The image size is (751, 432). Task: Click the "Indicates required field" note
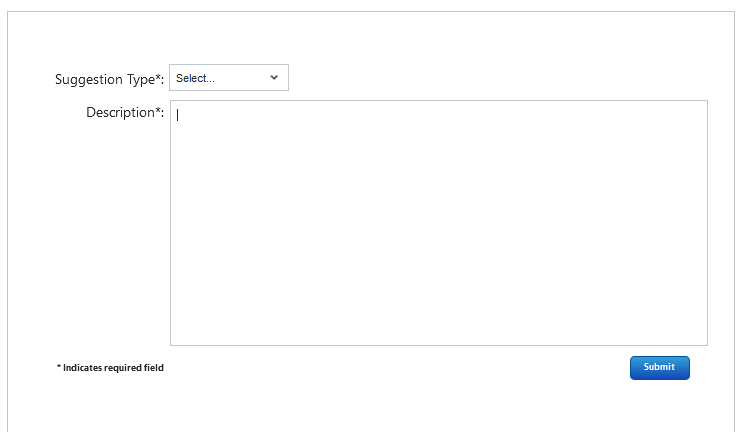[113, 368]
